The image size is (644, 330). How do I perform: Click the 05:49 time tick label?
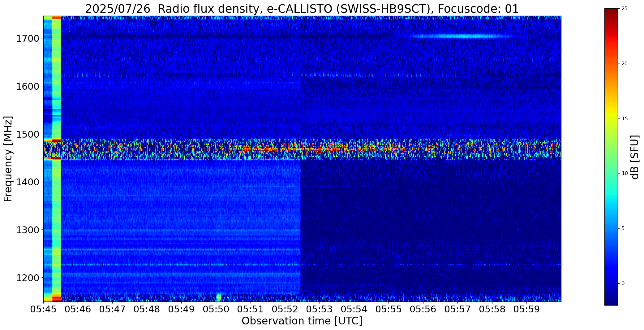pyautogui.click(x=182, y=309)
